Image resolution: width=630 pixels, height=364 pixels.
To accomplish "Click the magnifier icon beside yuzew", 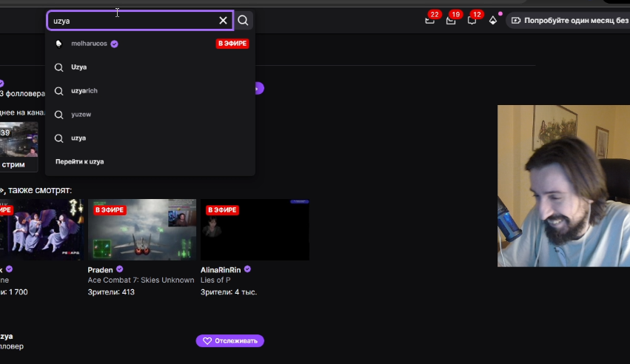I will pos(58,115).
